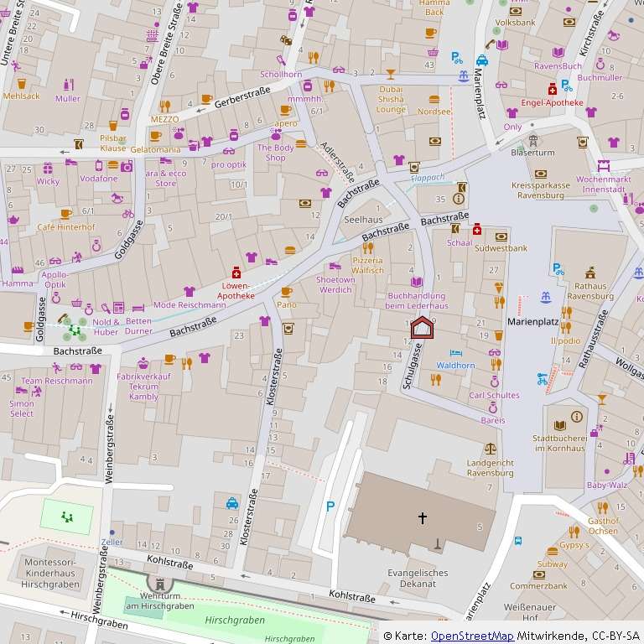This screenshot has width=644, height=644.
Task: Click the Wicky gift shop icon
Action: click(x=48, y=168)
